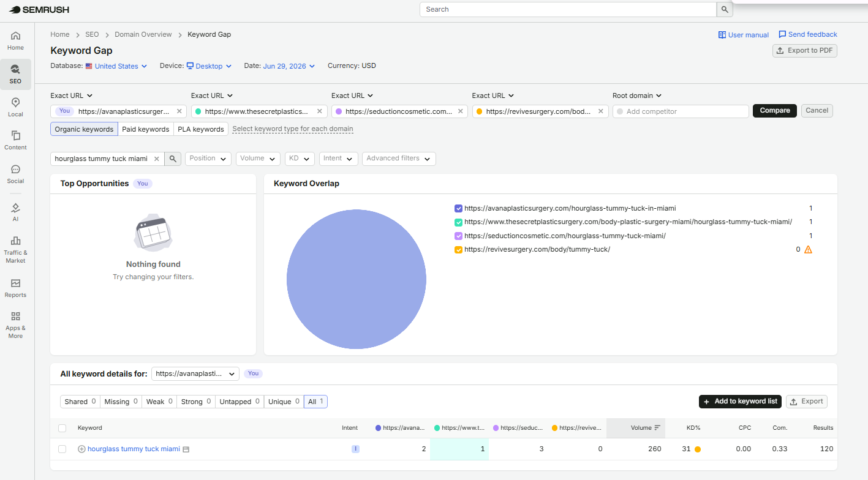Open Traffic & Market sidebar section

16,249
